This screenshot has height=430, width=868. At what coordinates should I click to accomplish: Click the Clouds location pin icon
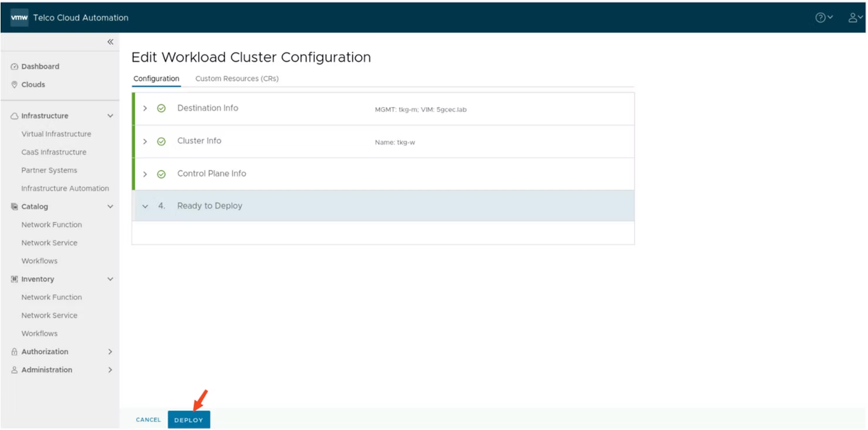[15, 85]
